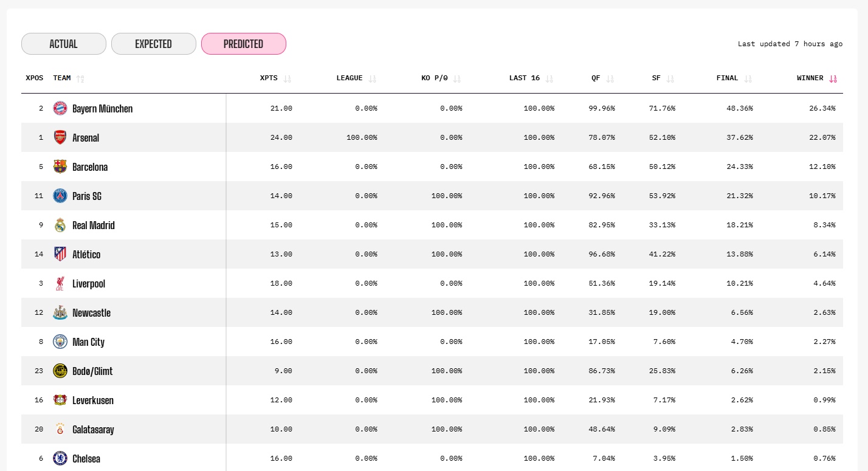This screenshot has width=868, height=471.
Task: Click the Barcelona club crest
Action: [60, 167]
